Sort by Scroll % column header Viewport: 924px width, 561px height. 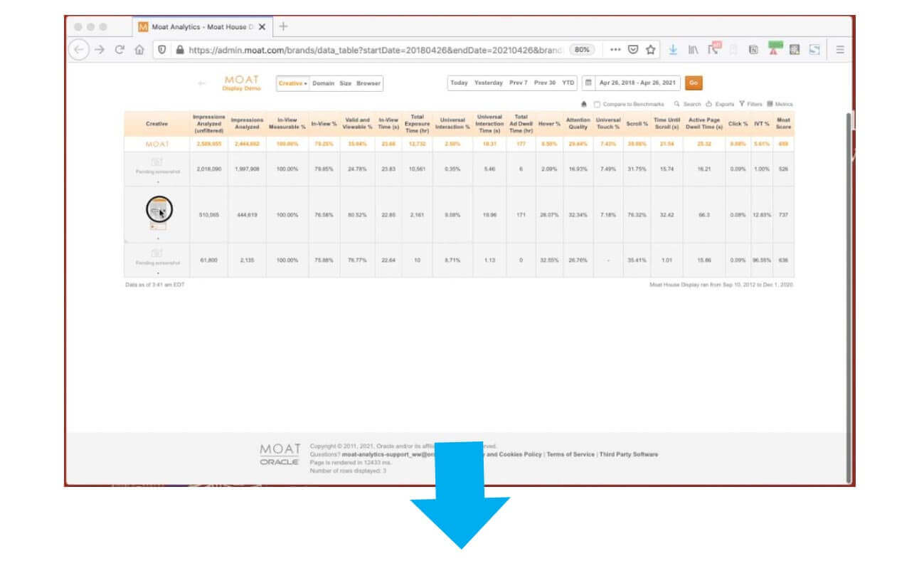click(637, 124)
